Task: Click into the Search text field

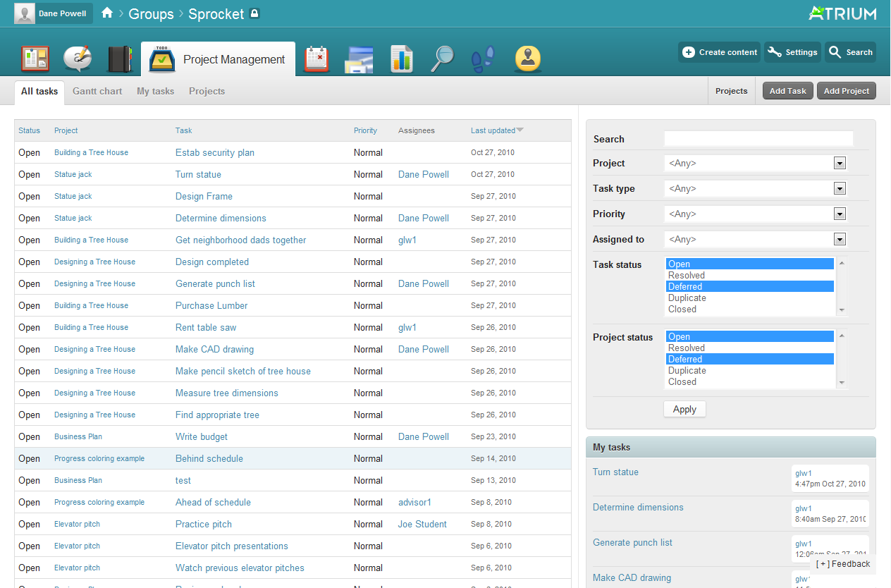Action: click(758, 139)
